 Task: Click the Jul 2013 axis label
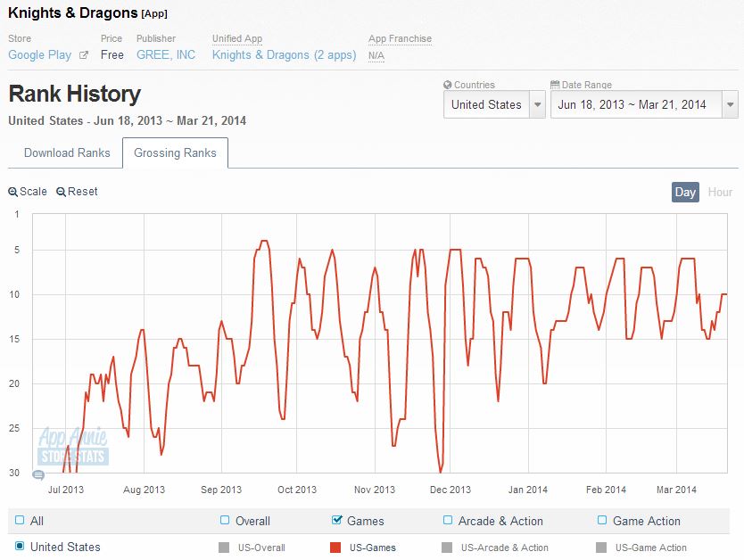coord(65,490)
